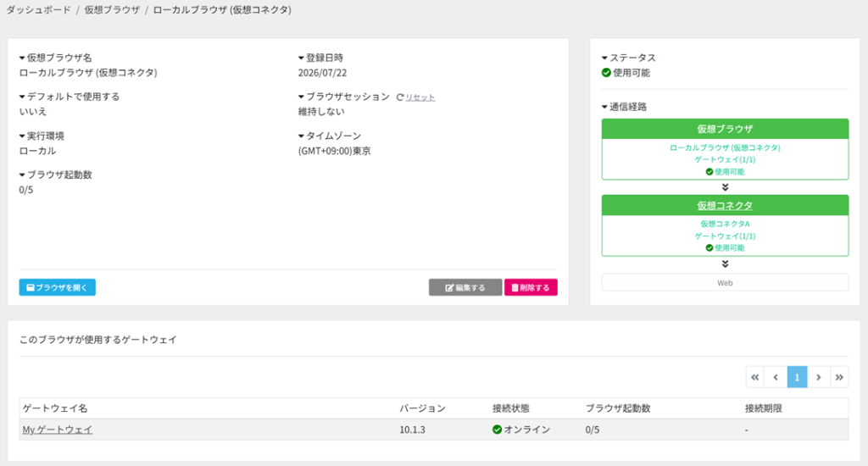
Task: Go to first page of gateways
Action: coord(755,377)
